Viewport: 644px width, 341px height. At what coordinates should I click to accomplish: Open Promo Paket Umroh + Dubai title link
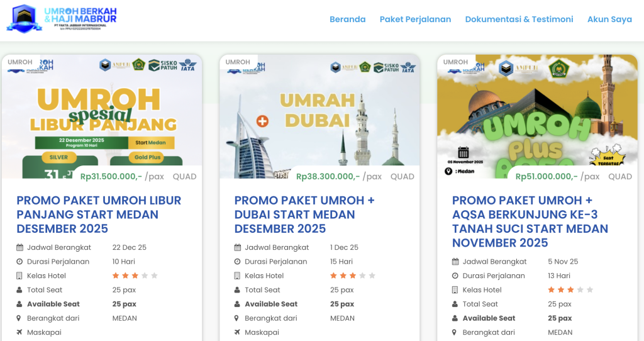click(x=304, y=215)
